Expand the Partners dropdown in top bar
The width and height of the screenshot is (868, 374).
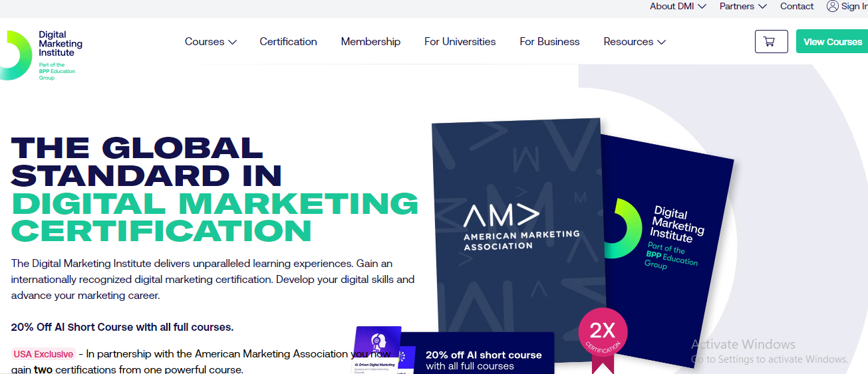(x=743, y=6)
